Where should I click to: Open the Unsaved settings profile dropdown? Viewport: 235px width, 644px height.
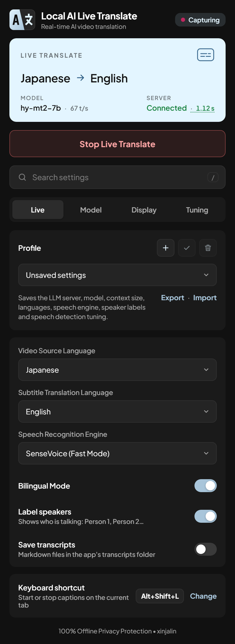(x=117, y=275)
